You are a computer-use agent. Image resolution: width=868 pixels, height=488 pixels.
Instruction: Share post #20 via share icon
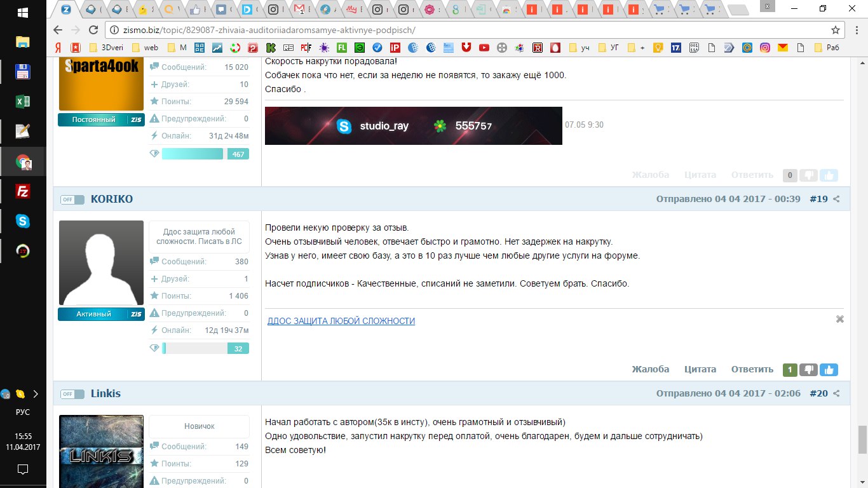pyautogui.click(x=836, y=394)
